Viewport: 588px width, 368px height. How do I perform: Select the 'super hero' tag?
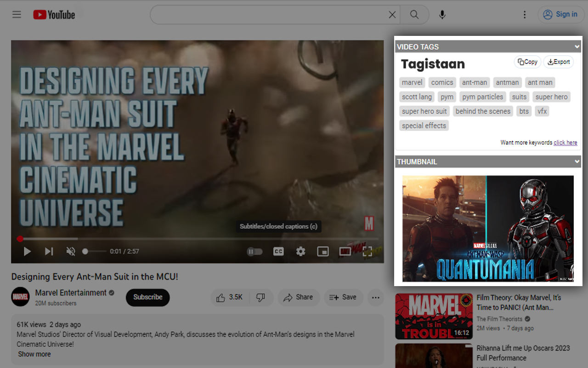click(552, 97)
